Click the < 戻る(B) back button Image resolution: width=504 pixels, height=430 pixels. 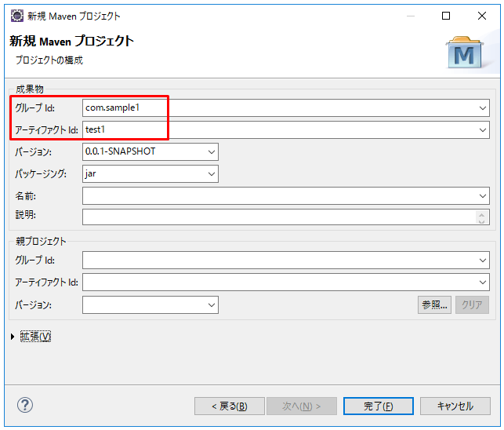[230, 406]
